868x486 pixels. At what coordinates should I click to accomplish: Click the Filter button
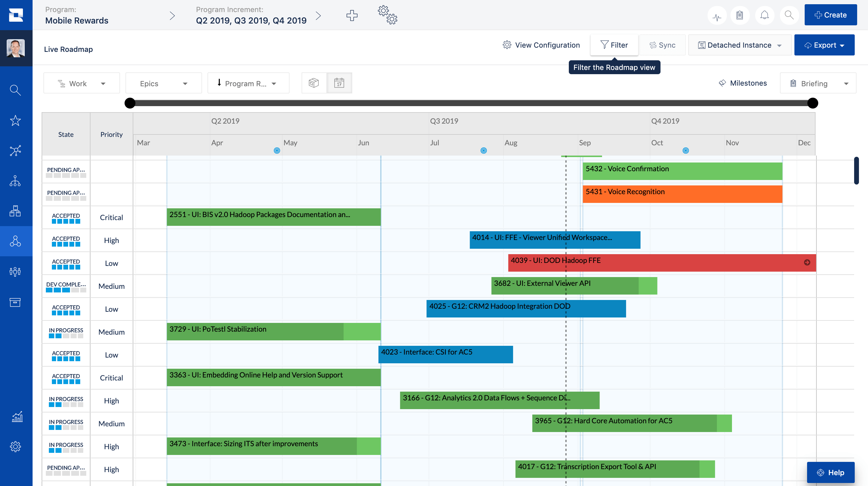[614, 45]
